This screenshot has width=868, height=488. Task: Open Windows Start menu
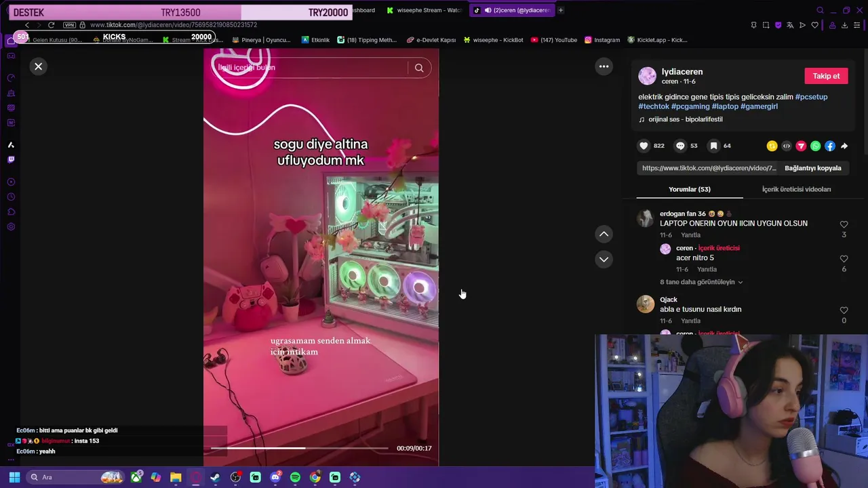(14, 477)
